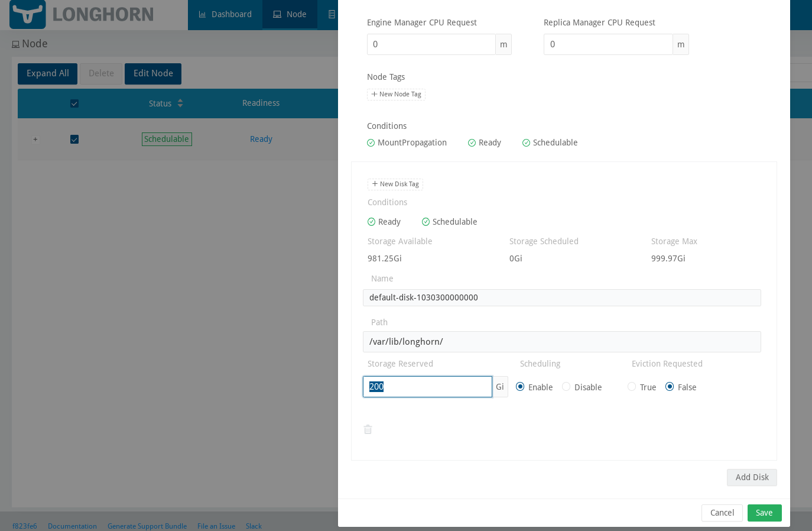Viewport: 812px width, 531px height.
Task: Click inside the Storage Reserved input field
Action: [427, 387]
